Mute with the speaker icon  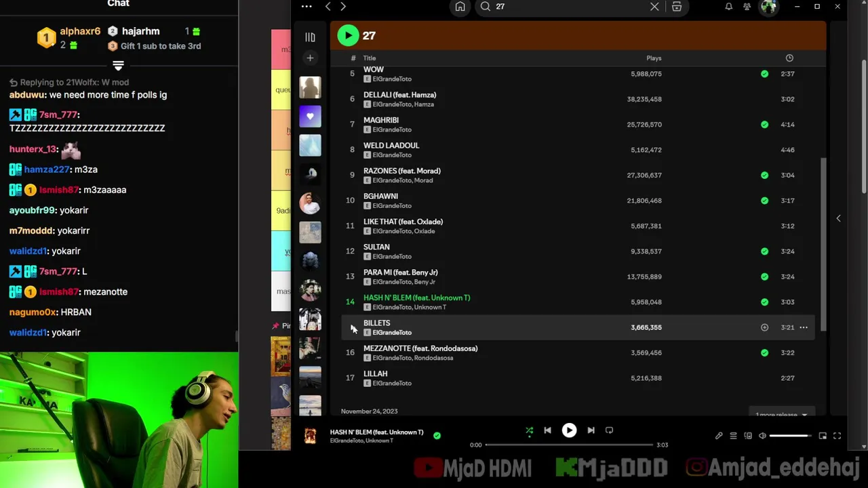(762, 436)
